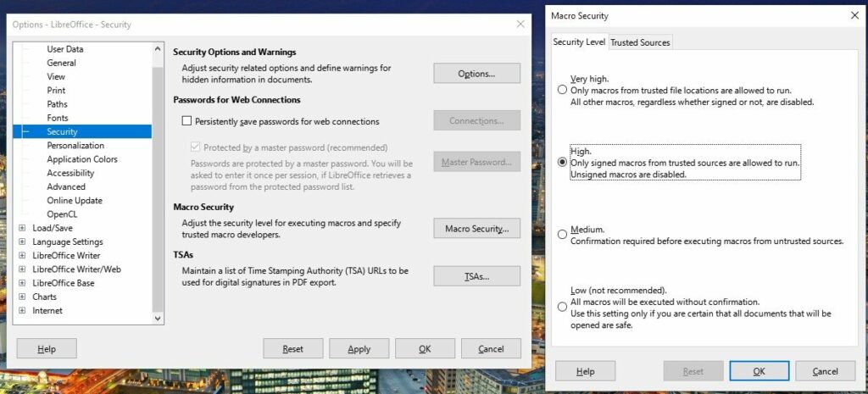Open security Options button
This screenshot has width=868, height=394.
pos(476,74)
